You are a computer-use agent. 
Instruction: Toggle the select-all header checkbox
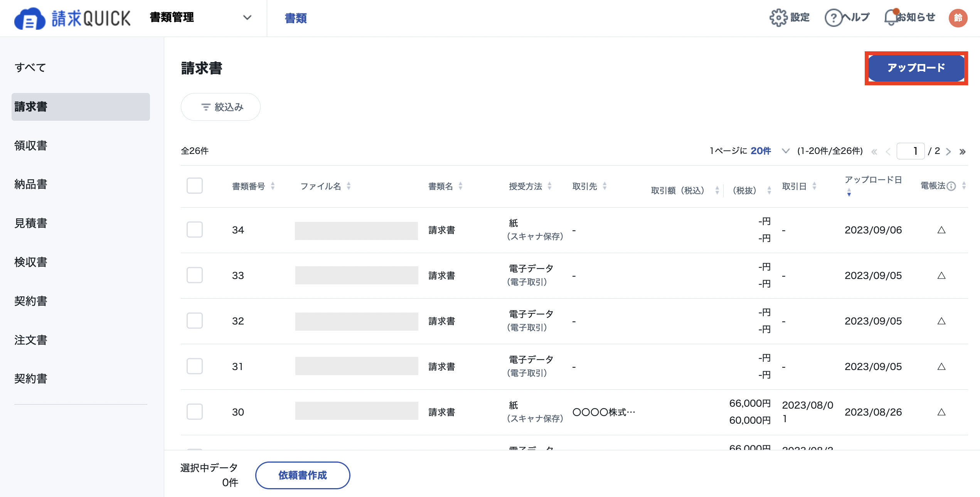point(195,186)
